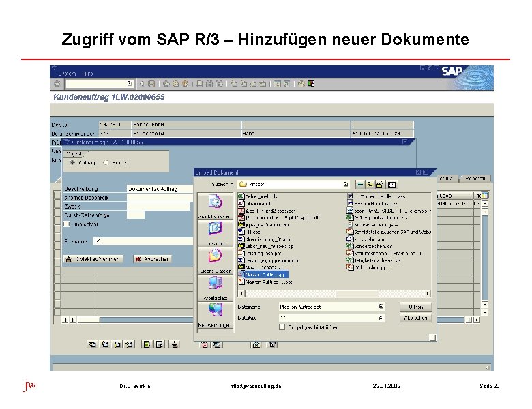Click the SAP Print toolbar icon
Screen dimensions: 532x409
point(200,83)
